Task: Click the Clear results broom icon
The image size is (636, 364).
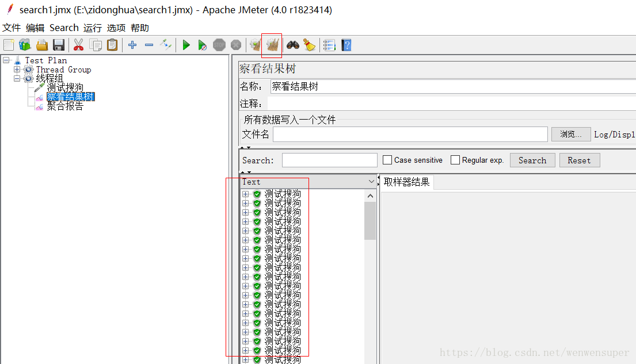Action: [x=255, y=45]
